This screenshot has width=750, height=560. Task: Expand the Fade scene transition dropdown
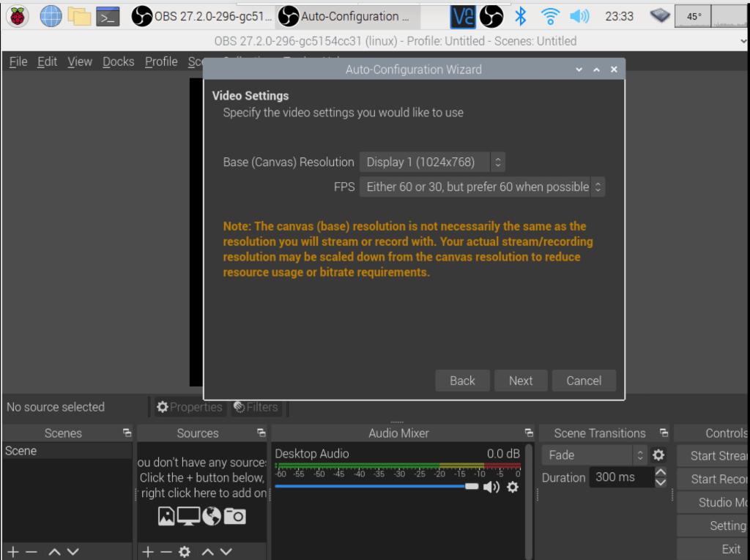tap(594, 455)
